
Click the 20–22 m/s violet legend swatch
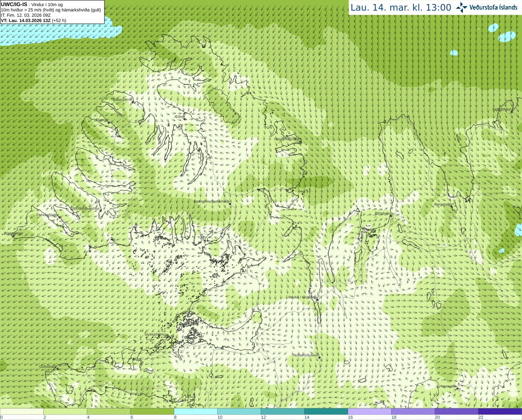click(457, 411)
